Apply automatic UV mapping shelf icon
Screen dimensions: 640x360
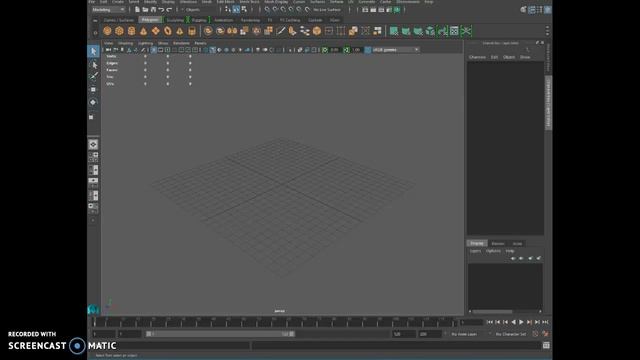click(430, 31)
